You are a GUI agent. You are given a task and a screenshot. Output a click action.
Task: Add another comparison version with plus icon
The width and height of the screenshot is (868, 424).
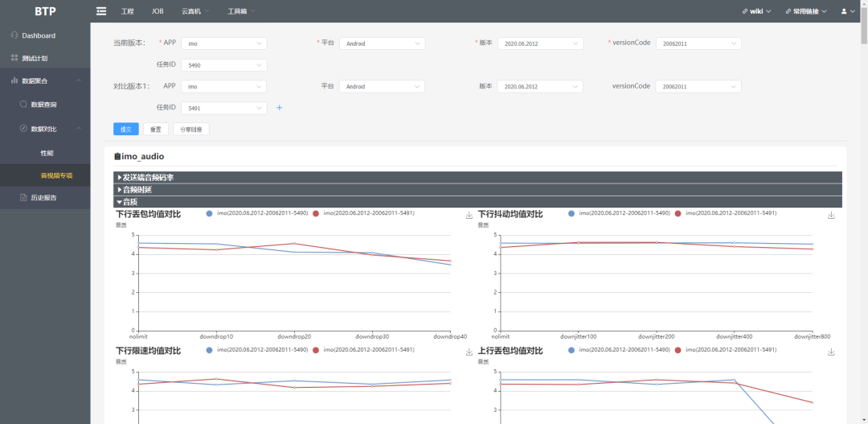(x=279, y=108)
